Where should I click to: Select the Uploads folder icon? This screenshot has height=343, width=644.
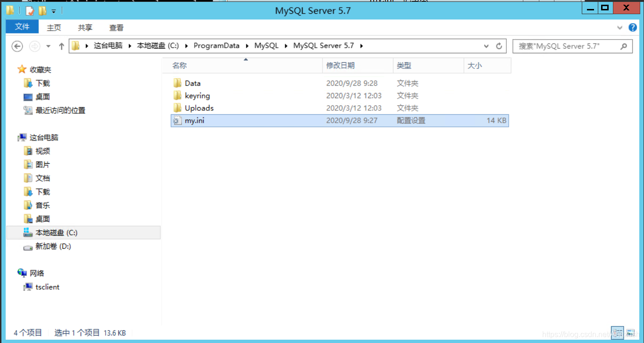point(177,108)
